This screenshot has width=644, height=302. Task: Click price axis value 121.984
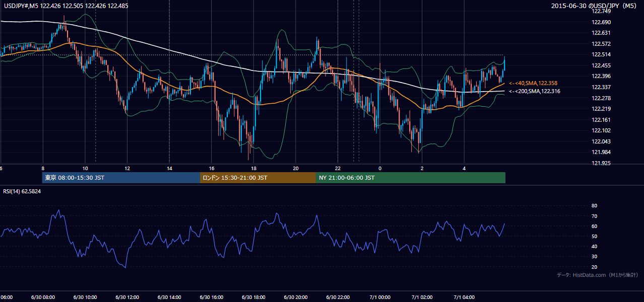tap(602, 152)
